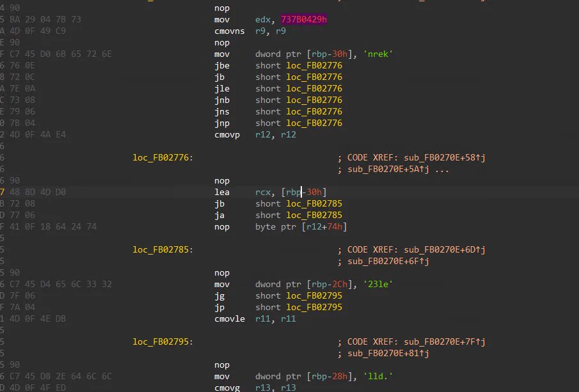Click opcode bytes 7B 04

pos(22,123)
